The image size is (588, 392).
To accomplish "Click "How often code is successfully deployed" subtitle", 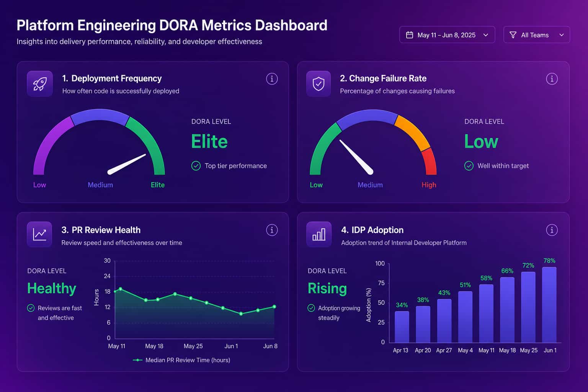I will click(121, 91).
